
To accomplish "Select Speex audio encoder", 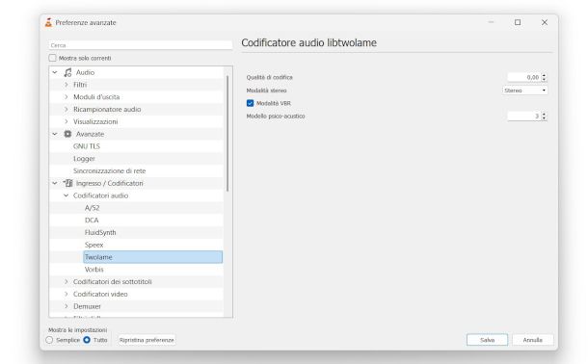I will click(x=94, y=245).
